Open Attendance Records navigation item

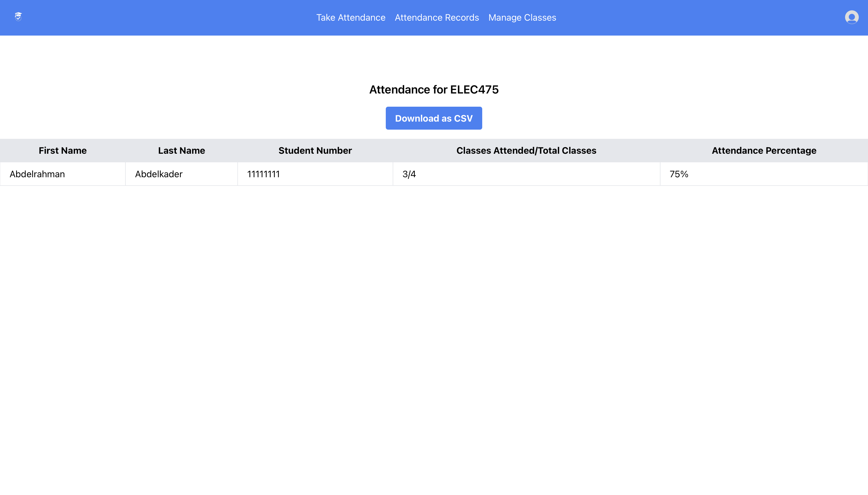click(437, 17)
